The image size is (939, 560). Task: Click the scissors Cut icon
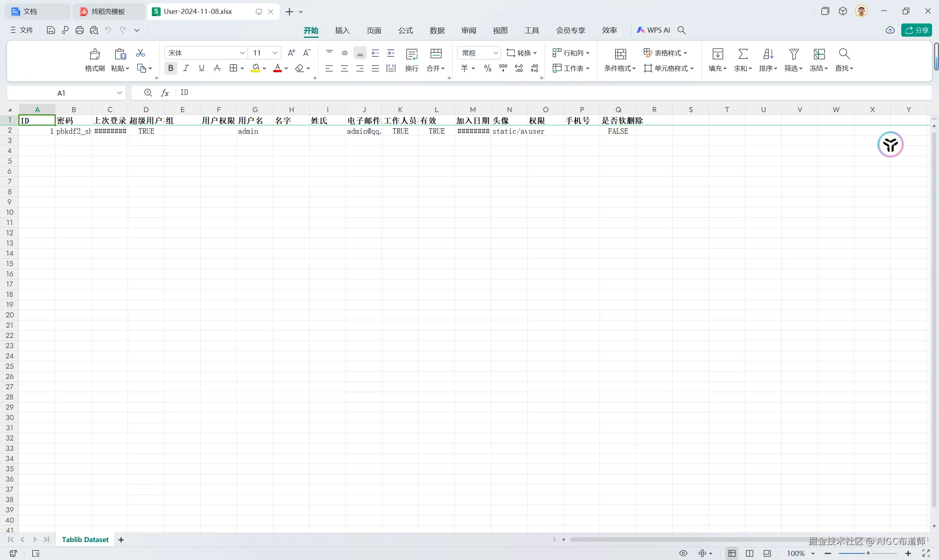tap(140, 53)
